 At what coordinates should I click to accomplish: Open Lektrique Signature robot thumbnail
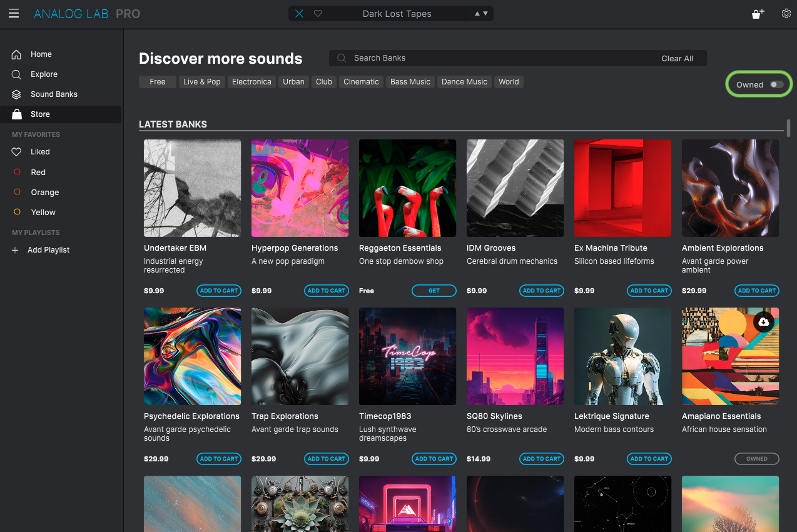(x=623, y=356)
